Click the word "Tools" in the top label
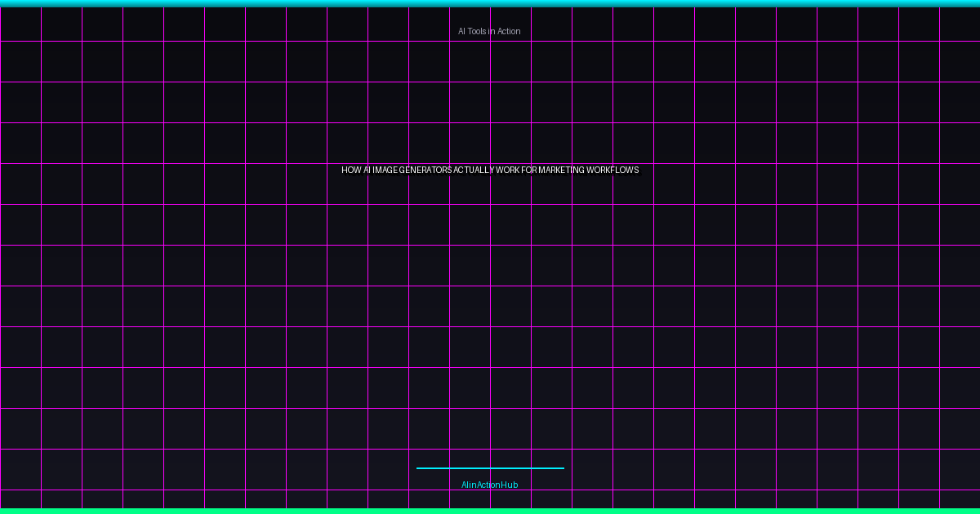Screen dimensions: 980x514 point(478,31)
